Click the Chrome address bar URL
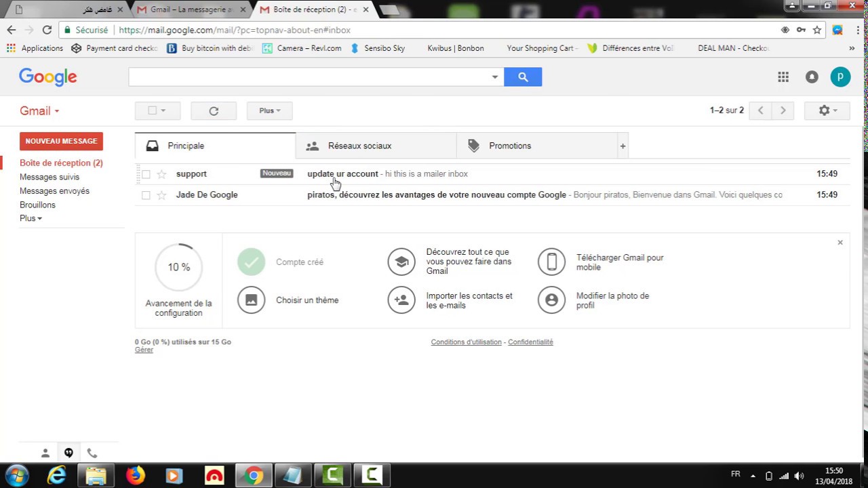 pyautogui.click(x=235, y=30)
